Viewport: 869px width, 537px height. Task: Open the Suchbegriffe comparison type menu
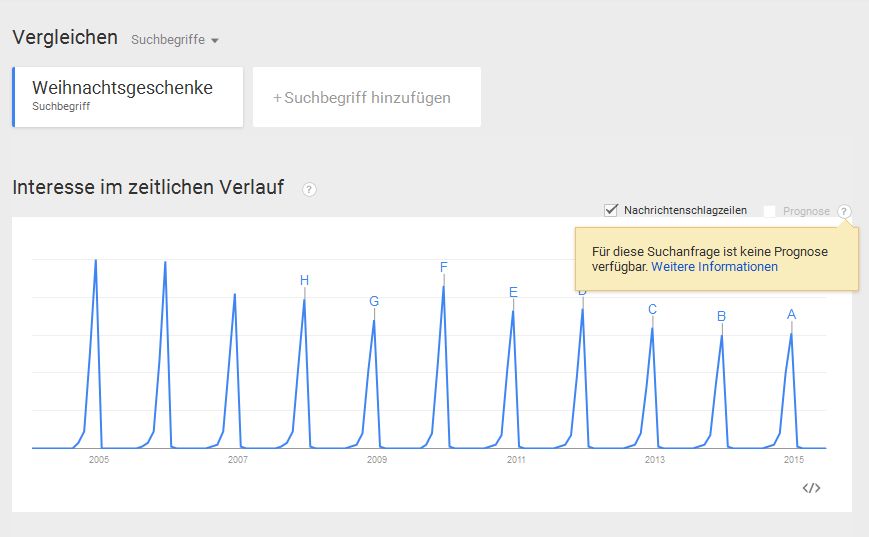click(175, 40)
